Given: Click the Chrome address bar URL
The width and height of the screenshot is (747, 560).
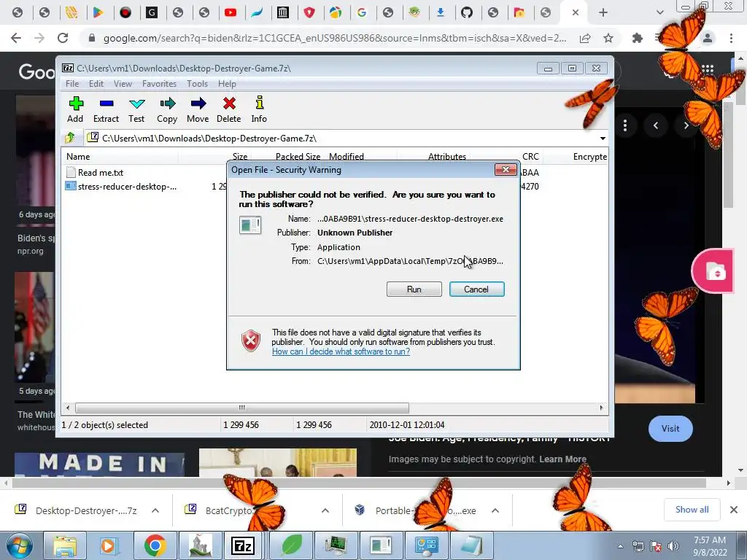Looking at the screenshot, I should coord(334,38).
